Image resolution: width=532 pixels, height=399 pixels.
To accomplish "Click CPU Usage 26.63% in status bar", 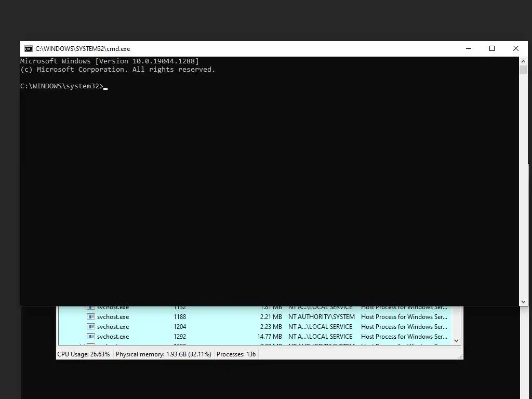I will point(84,354).
